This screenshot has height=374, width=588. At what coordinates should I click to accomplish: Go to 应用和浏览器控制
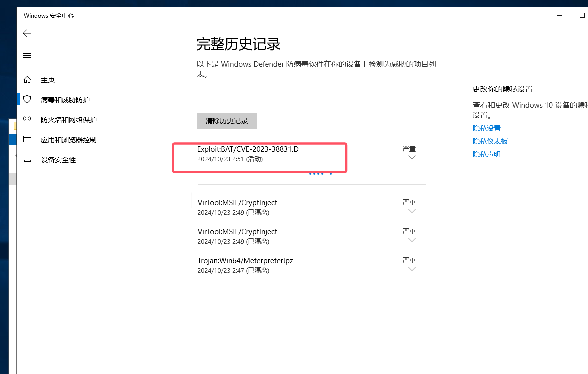click(x=69, y=140)
